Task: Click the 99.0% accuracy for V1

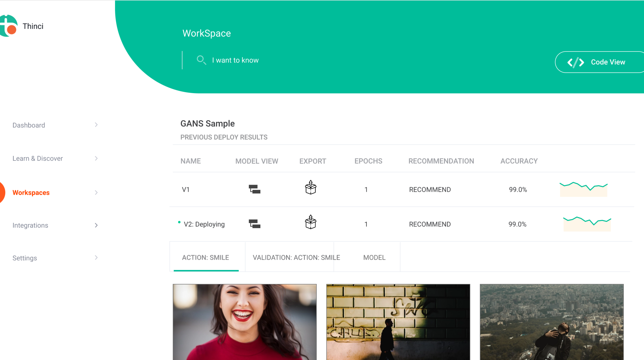Action: (x=518, y=190)
